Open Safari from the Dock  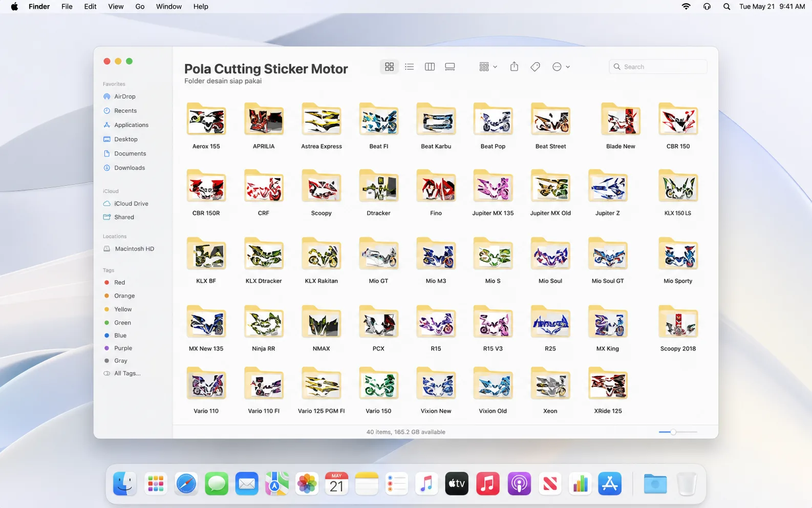coord(186,483)
